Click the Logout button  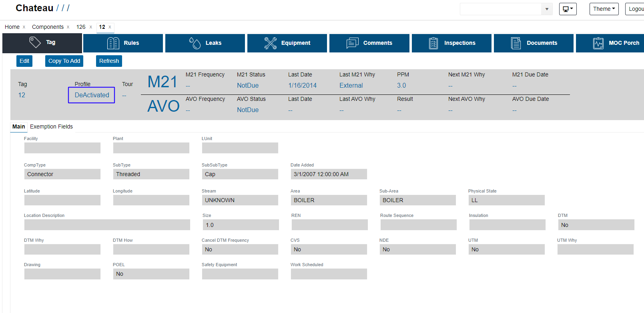[x=635, y=9]
